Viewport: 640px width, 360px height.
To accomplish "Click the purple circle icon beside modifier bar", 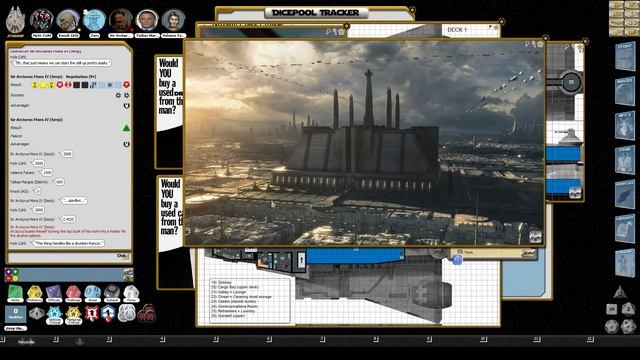I will coord(8,271).
